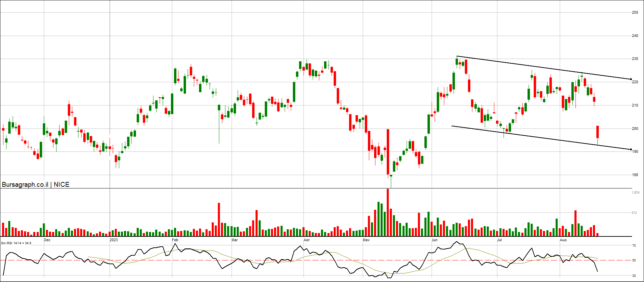Select the Aug label on the time axis
Image resolution: width=644 pixels, height=282 pixels.
(563, 240)
